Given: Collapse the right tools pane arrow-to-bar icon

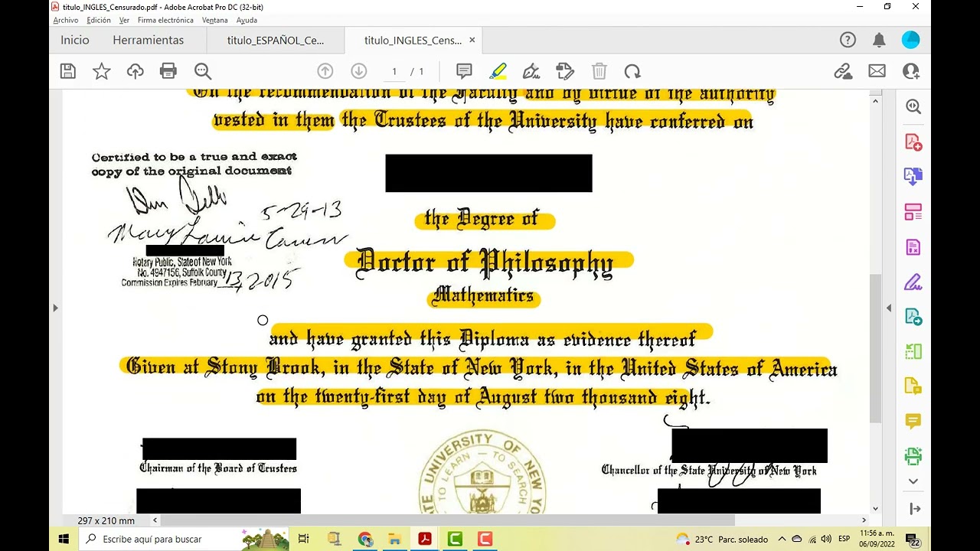Looking at the screenshot, I should click(x=914, y=509).
